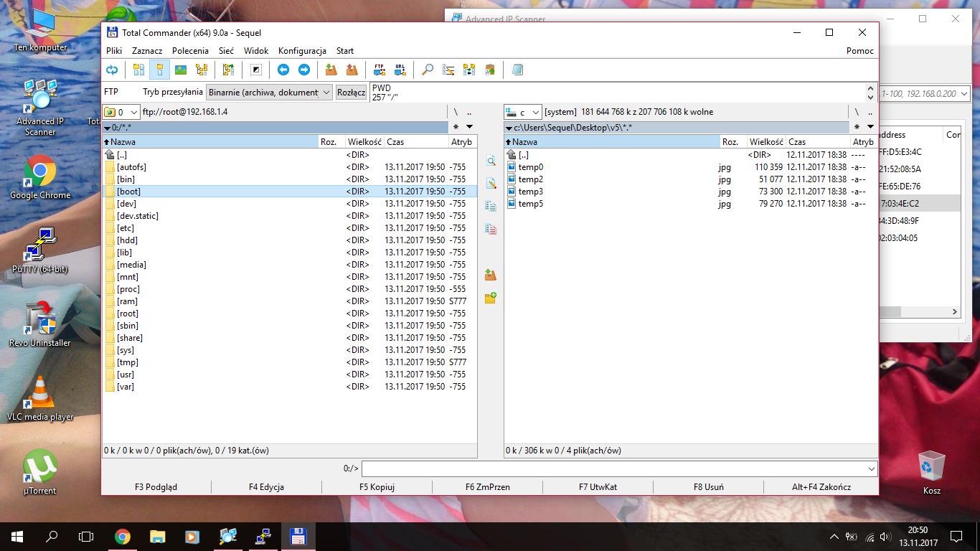Click the Rozłącz disconnect button
The width and height of the screenshot is (980, 551).
tap(351, 93)
